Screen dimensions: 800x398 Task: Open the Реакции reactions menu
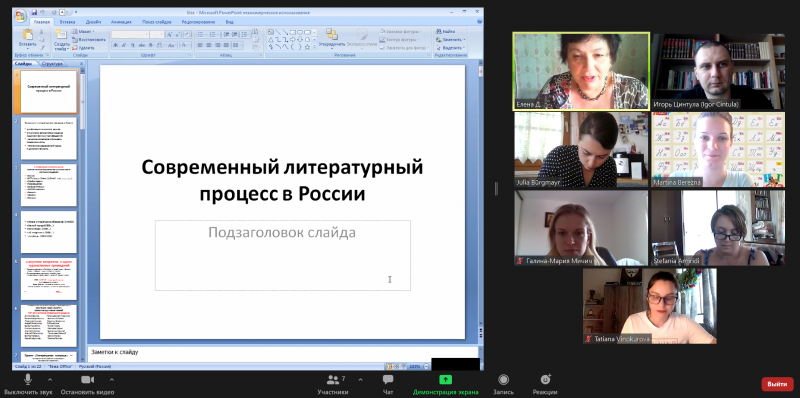[x=545, y=384]
